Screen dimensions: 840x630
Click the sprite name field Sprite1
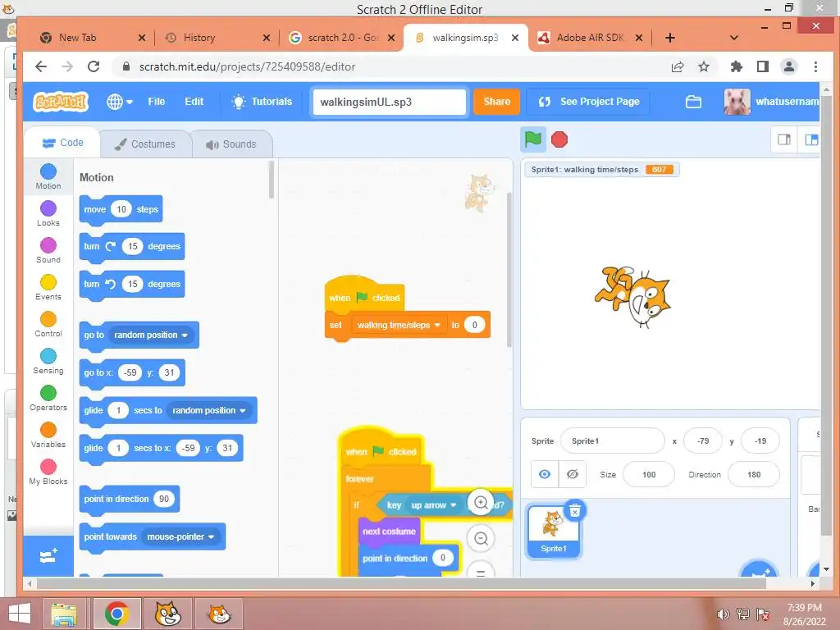(x=612, y=441)
